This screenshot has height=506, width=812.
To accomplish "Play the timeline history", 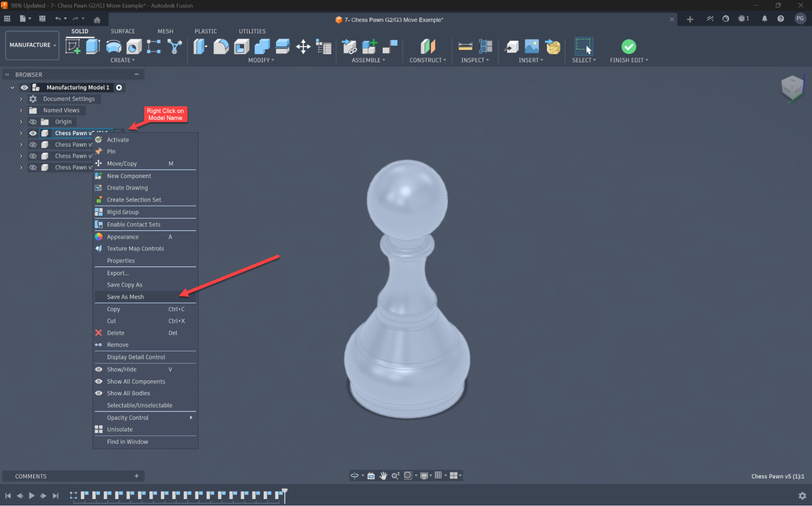I will (x=31, y=495).
